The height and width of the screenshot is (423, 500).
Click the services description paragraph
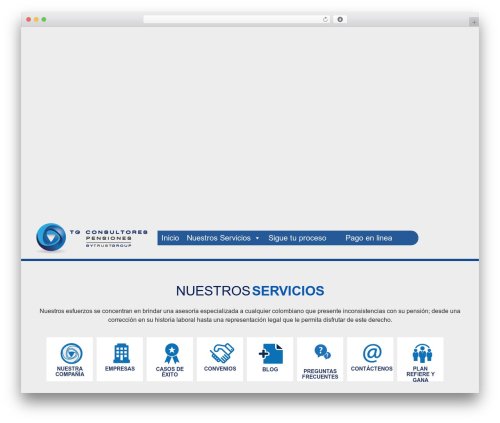250,315
